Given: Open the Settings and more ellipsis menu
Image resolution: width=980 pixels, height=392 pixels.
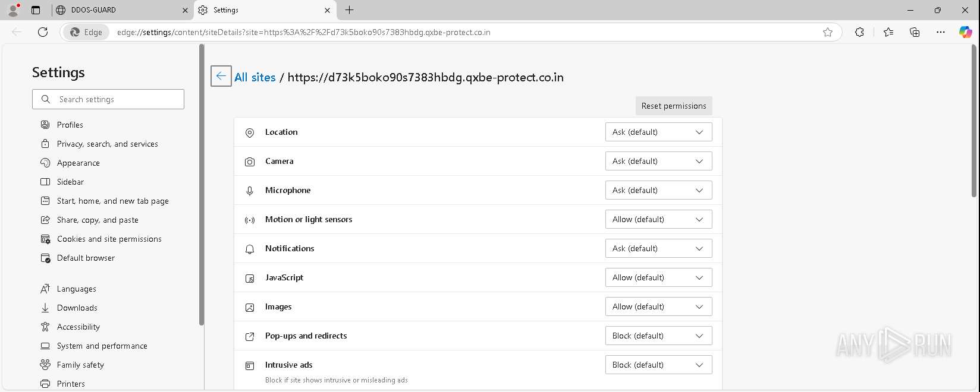Looking at the screenshot, I should (940, 32).
